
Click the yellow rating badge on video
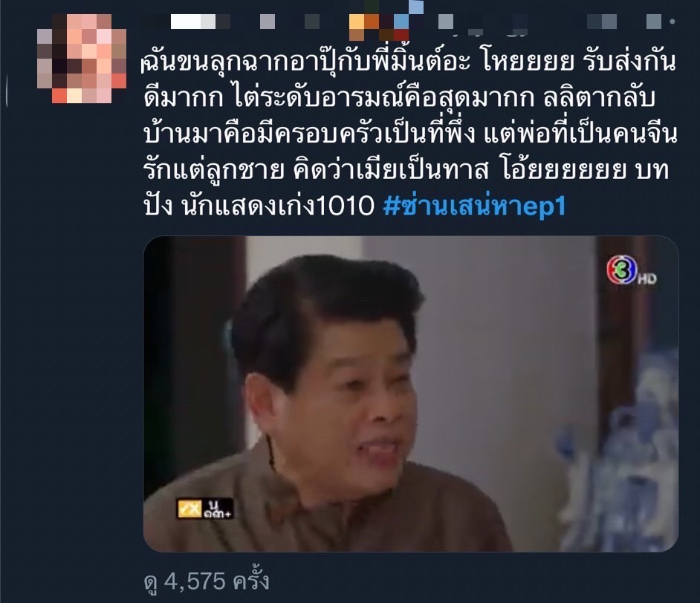pos(190,509)
